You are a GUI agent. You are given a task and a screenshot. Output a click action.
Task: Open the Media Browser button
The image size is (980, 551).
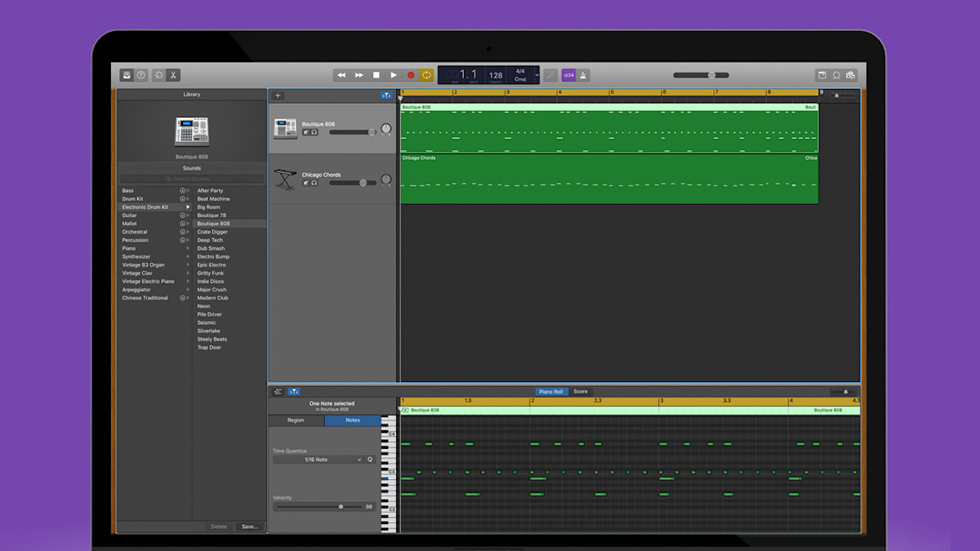[851, 75]
